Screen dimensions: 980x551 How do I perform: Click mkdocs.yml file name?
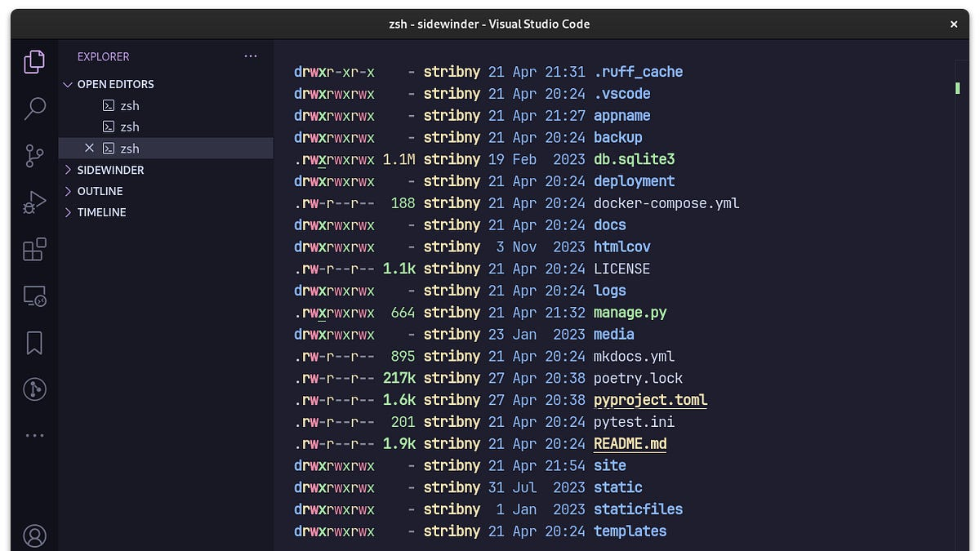click(x=634, y=357)
